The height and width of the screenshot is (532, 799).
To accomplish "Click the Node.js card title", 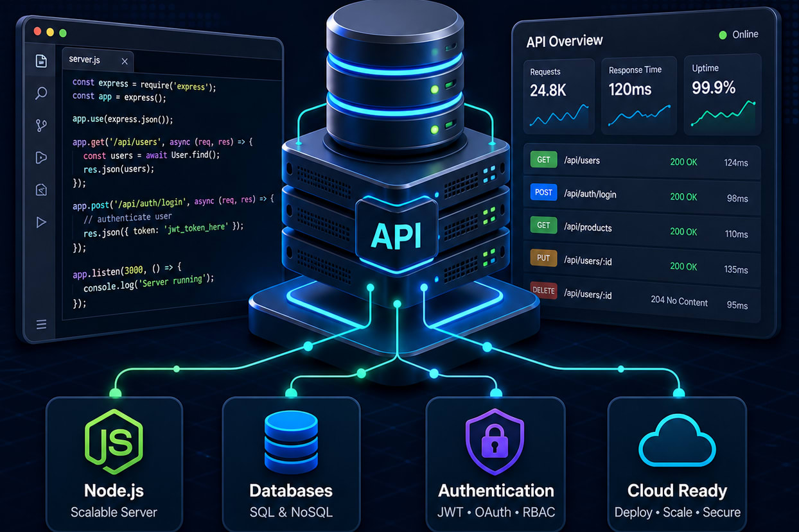I will 114,492.
